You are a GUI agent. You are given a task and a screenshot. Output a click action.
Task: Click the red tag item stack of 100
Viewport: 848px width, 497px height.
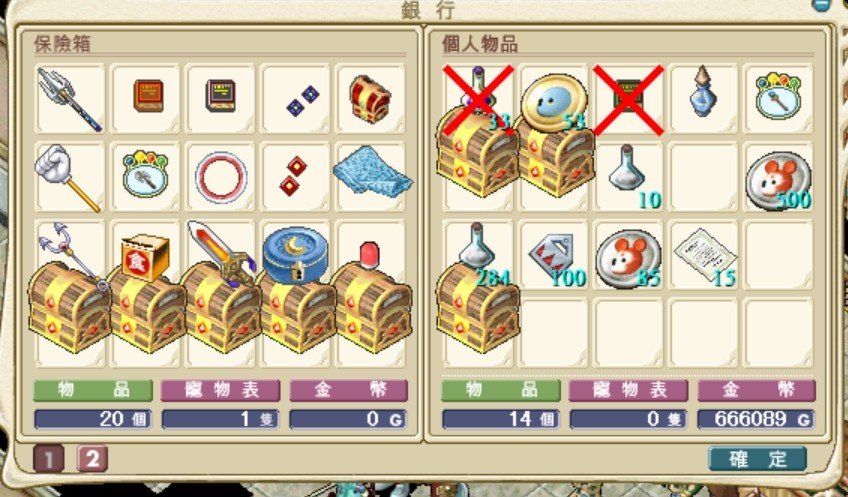point(554,256)
